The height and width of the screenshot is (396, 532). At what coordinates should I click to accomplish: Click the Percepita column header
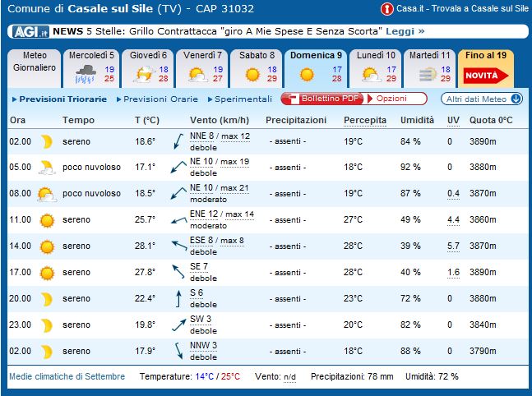tap(365, 120)
